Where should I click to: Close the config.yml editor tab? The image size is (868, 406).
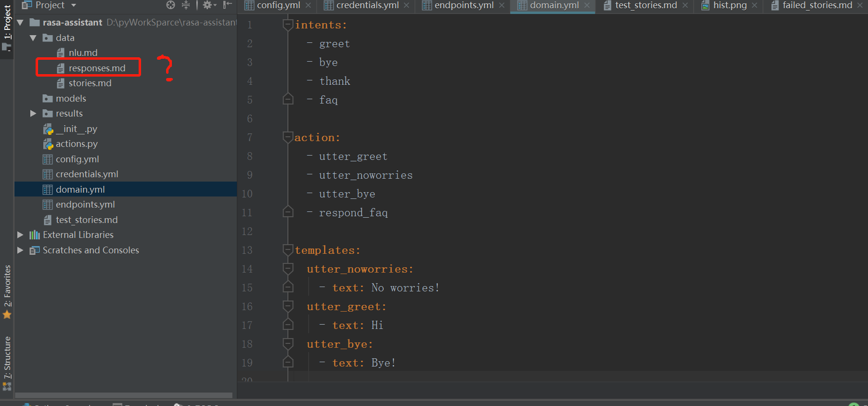click(x=309, y=5)
